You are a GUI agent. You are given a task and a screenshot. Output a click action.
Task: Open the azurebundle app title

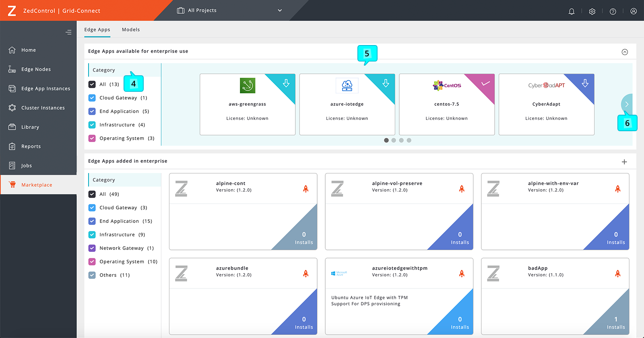click(x=232, y=268)
